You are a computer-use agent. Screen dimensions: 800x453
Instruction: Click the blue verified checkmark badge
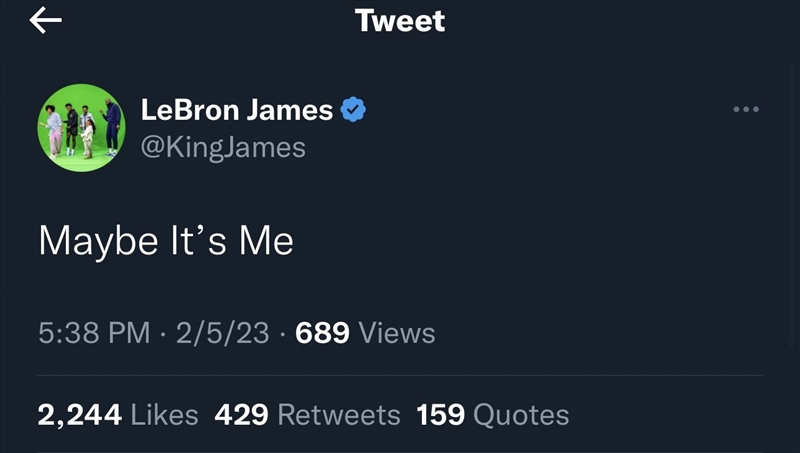(x=353, y=110)
